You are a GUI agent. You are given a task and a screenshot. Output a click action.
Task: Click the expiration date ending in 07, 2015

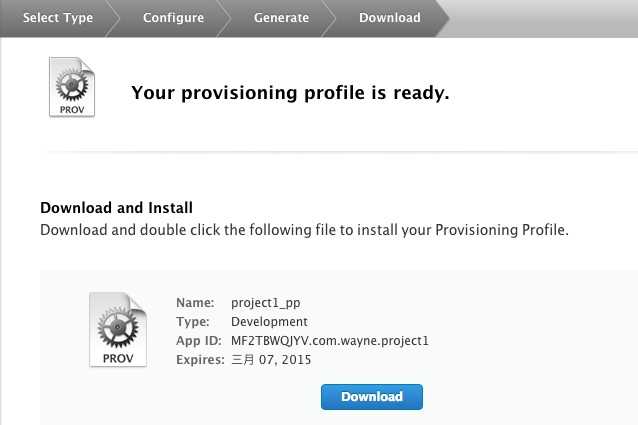point(271,360)
